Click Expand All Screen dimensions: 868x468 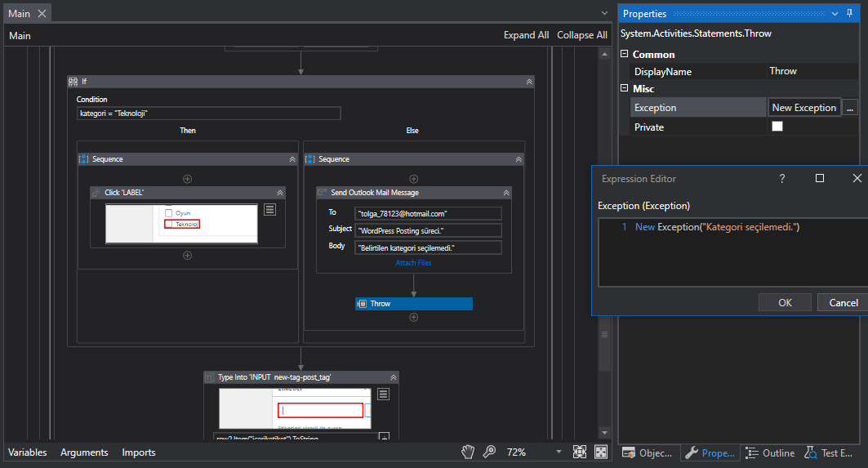[x=526, y=35]
